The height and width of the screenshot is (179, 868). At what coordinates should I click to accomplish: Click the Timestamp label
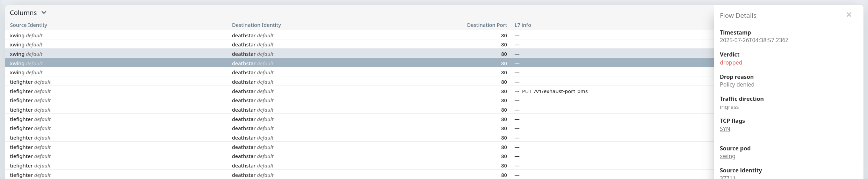tap(735, 32)
